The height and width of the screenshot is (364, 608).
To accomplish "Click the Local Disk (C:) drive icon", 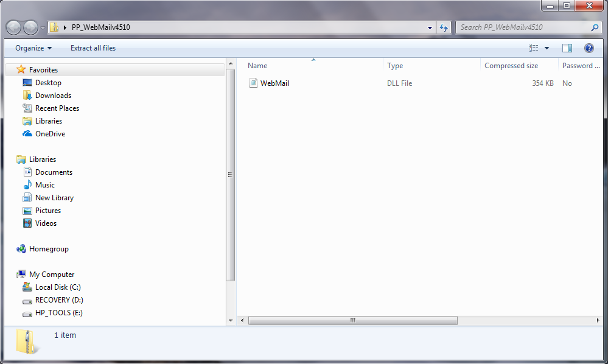I will point(27,287).
